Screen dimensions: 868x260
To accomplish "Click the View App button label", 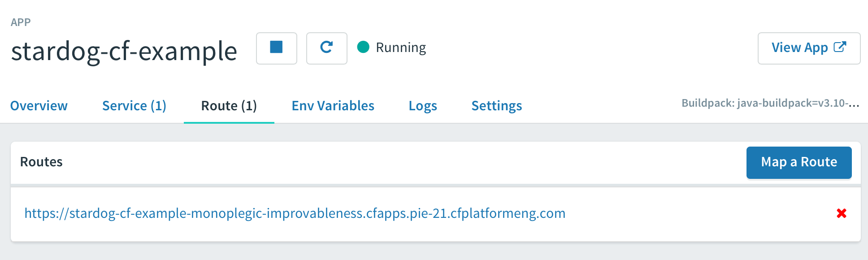I will point(799,48).
